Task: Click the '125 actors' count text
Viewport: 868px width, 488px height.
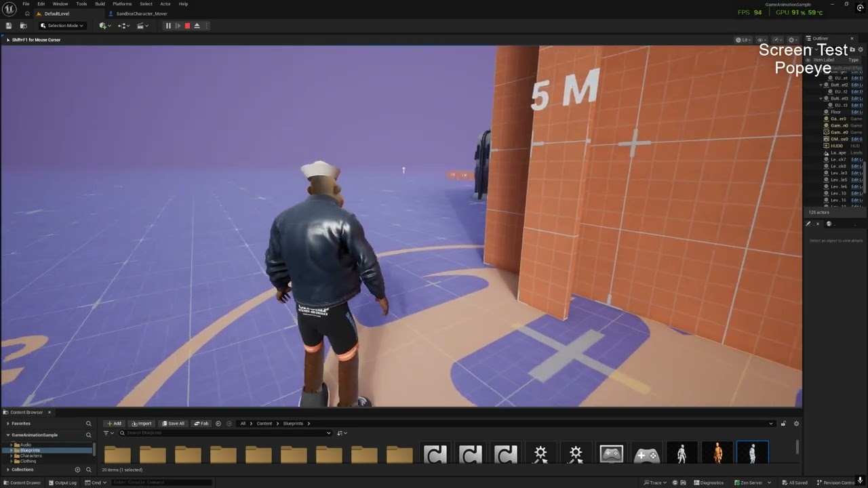Action: [x=818, y=212]
